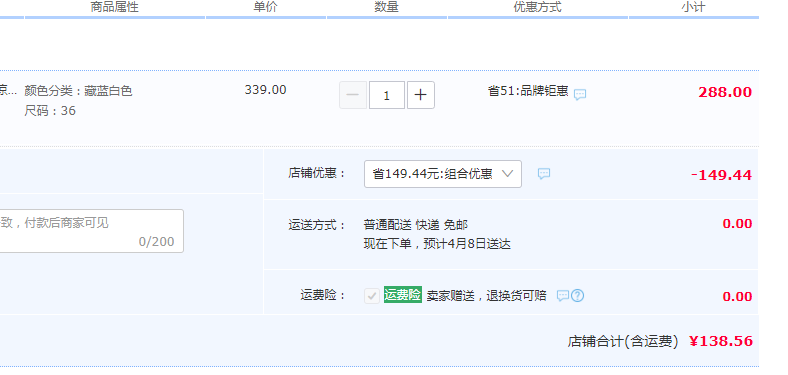The height and width of the screenshot is (375, 788).
Task: Click the message-to-seller text box
Action: pyautogui.click(x=91, y=231)
